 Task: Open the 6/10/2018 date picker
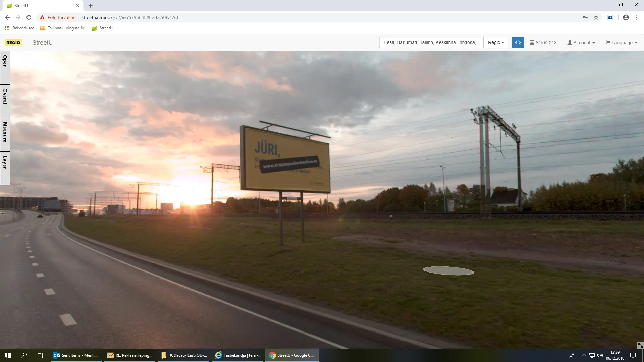tap(543, 43)
